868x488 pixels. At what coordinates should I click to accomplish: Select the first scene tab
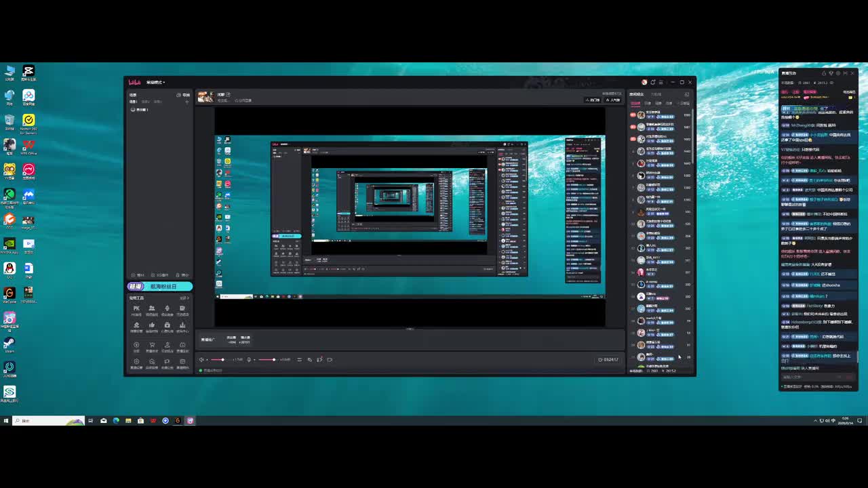coord(133,102)
